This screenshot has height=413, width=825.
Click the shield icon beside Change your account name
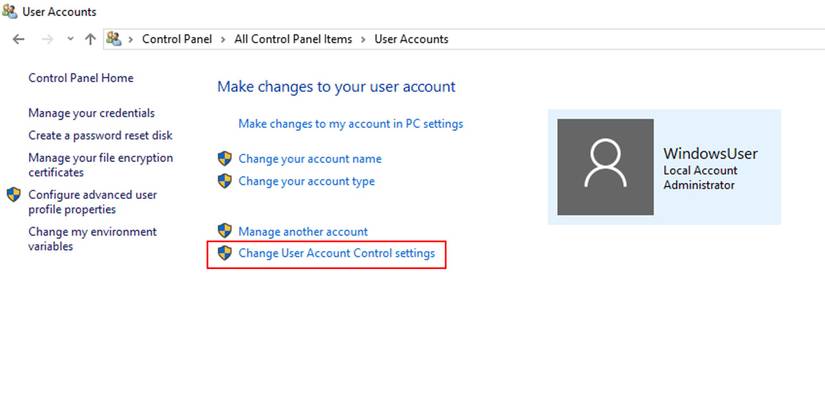[x=225, y=158]
